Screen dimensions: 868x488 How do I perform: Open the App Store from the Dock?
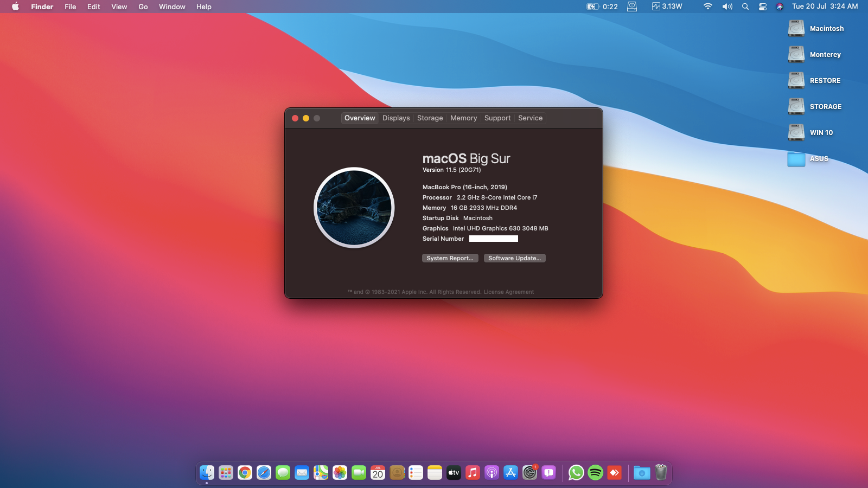(510, 473)
